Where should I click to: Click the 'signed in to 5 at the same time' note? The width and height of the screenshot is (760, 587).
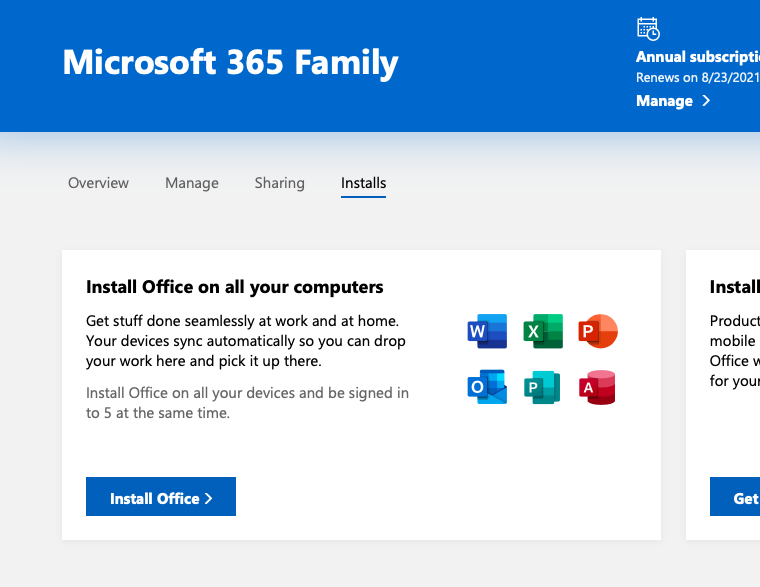tap(247, 403)
